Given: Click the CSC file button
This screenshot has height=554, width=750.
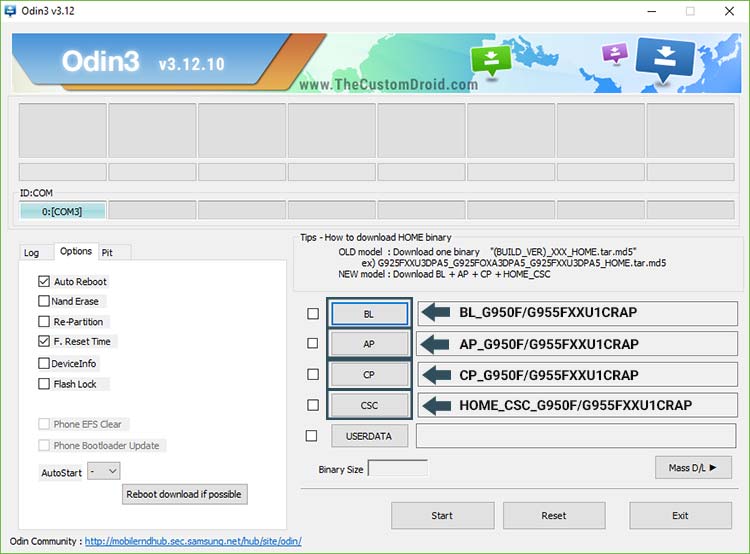Looking at the screenshot, I should [369, 405].
